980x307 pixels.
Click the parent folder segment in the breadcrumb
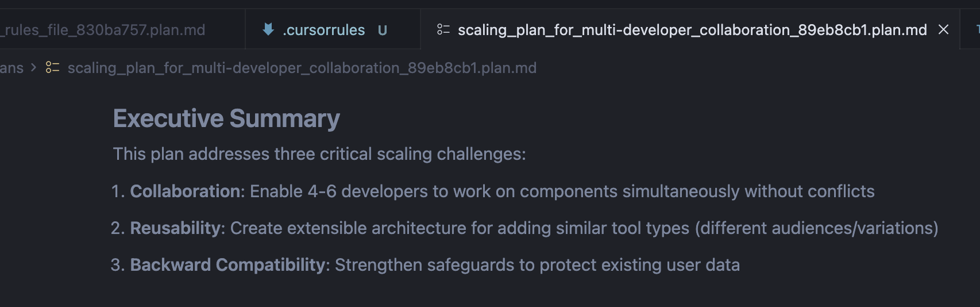[11, 68]
